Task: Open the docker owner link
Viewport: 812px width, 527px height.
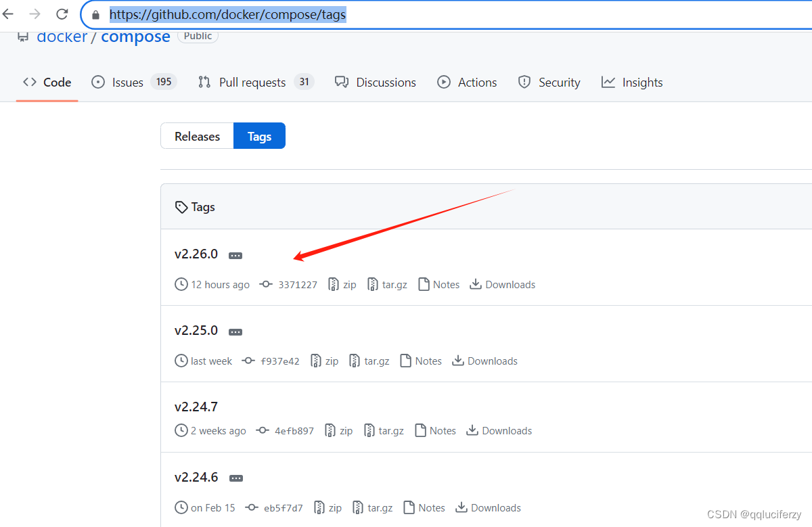Action: pyautogui.click(x=62, y=37)
